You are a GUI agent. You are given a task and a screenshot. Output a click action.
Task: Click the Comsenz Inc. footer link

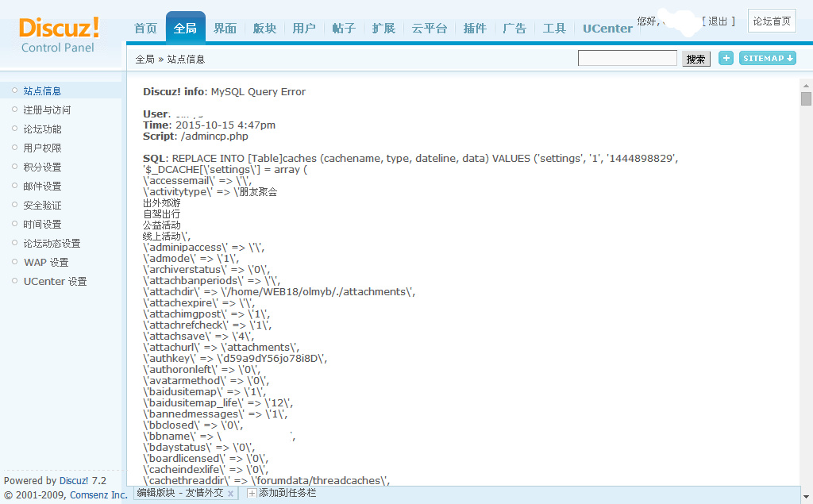click(98, 495)
